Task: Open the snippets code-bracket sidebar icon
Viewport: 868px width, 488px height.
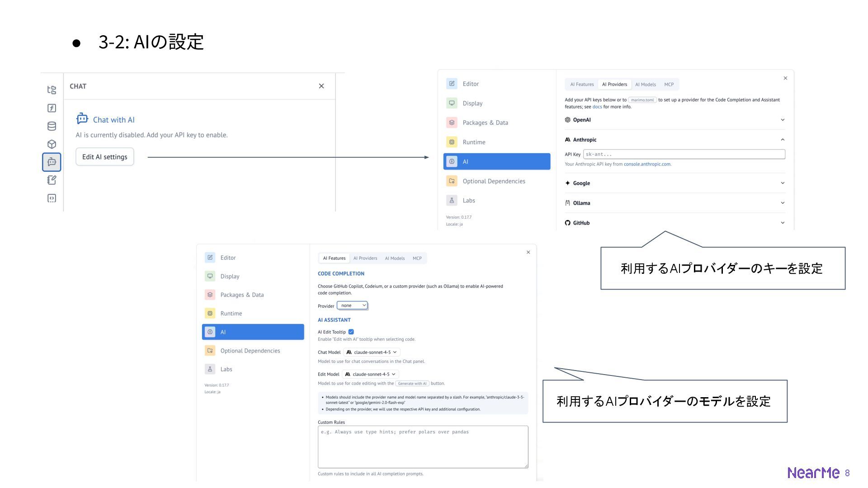Action: coord(52,198)
